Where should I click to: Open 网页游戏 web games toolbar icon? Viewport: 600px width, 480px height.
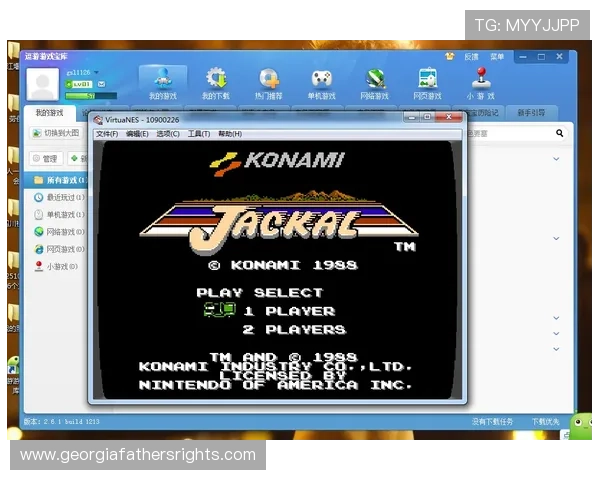pyautogui.click(x=427, y=83)
